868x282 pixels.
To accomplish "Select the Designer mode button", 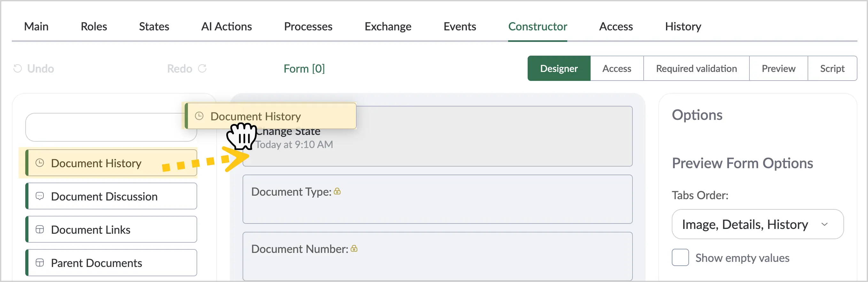I will [559, 68].
